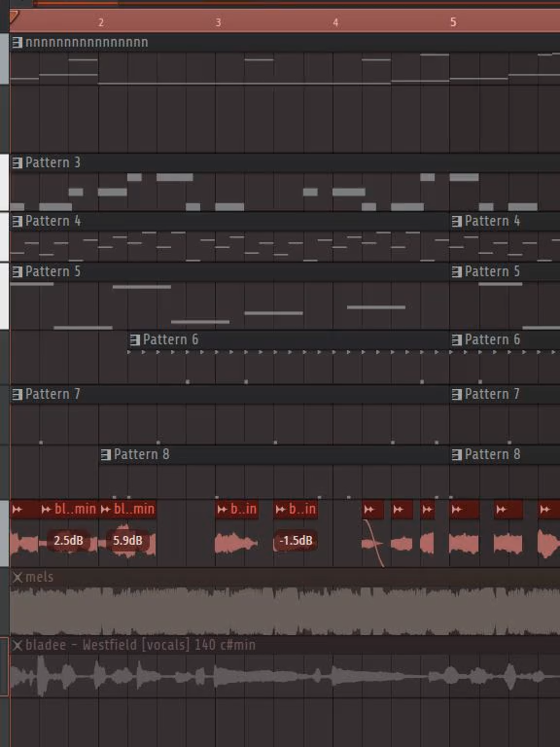Click the playhead triangle at the timeline start
560x747 pixels.
14,18
